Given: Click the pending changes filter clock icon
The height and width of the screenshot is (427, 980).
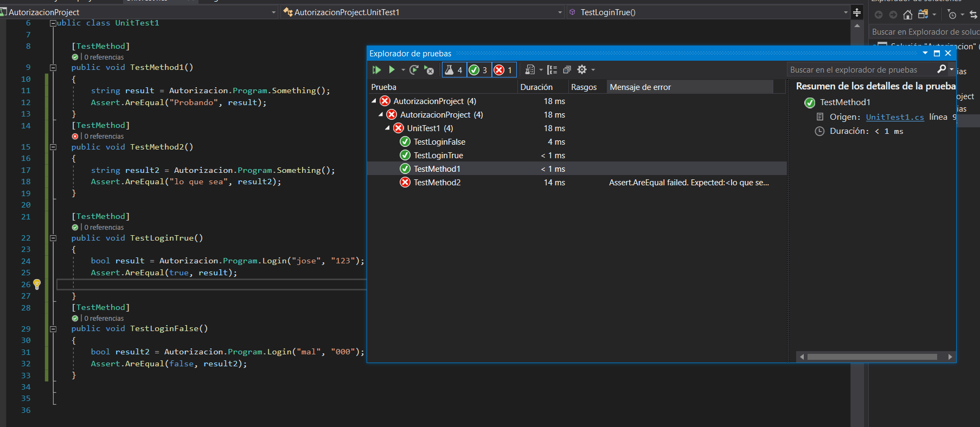Looking at the screenshot, I should [x=952, y=15].
